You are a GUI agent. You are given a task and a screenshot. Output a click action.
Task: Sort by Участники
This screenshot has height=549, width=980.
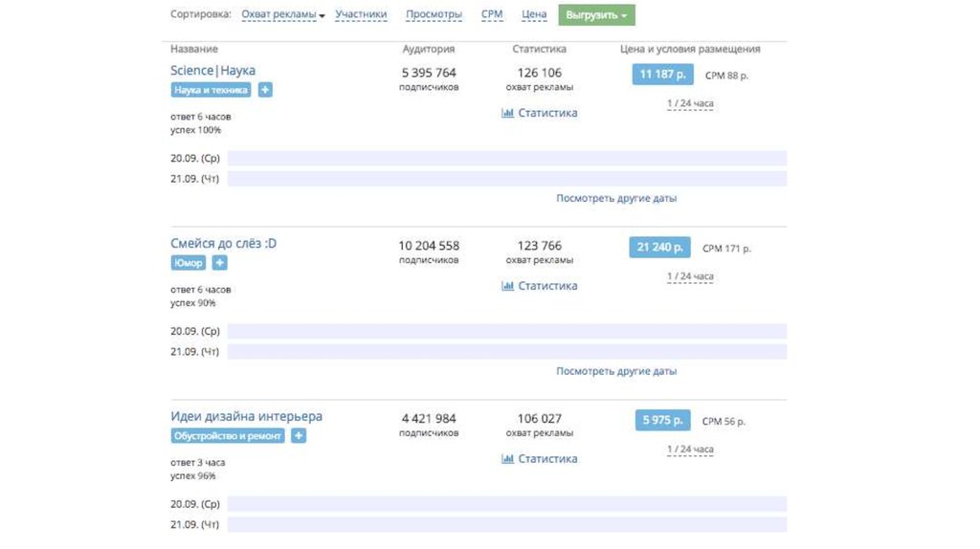click(361, 15)
